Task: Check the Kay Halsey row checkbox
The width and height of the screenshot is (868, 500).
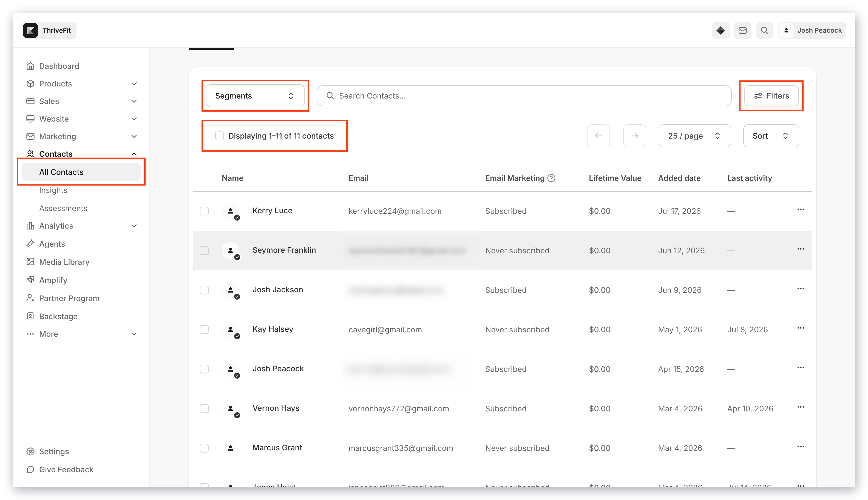Action: click(204, 329)
